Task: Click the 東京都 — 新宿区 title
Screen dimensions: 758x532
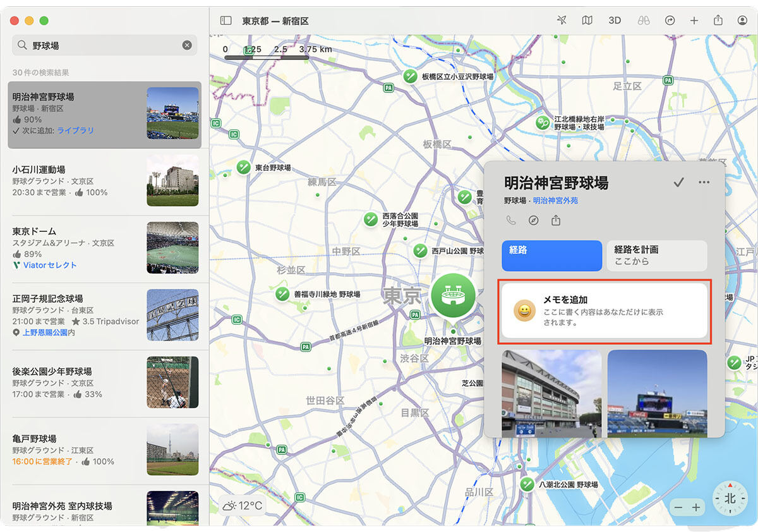Action: click(275, 21)
